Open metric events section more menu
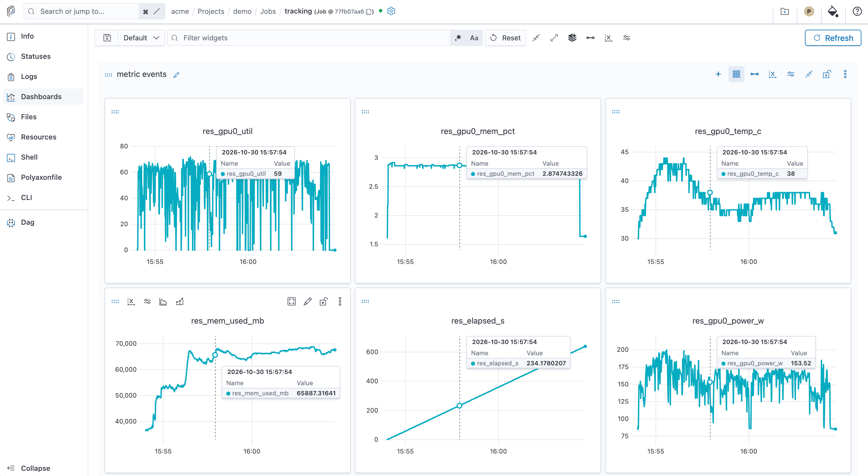 click(845, 74)
